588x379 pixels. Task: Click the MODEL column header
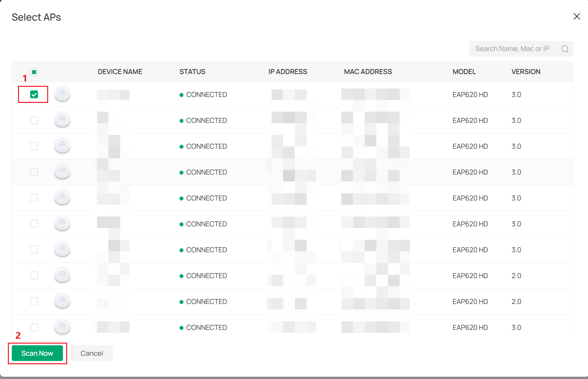pos(464,72)
